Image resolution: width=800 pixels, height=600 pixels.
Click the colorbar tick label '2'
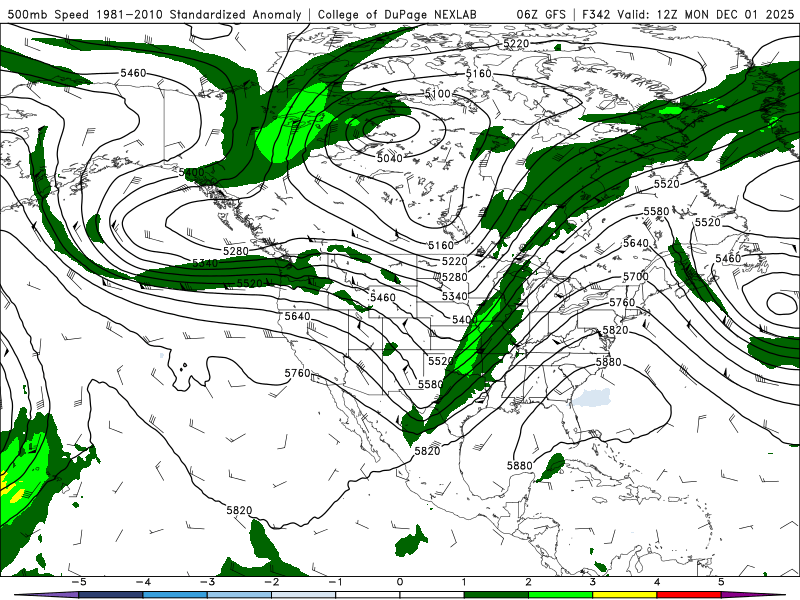tap(528, 582)
